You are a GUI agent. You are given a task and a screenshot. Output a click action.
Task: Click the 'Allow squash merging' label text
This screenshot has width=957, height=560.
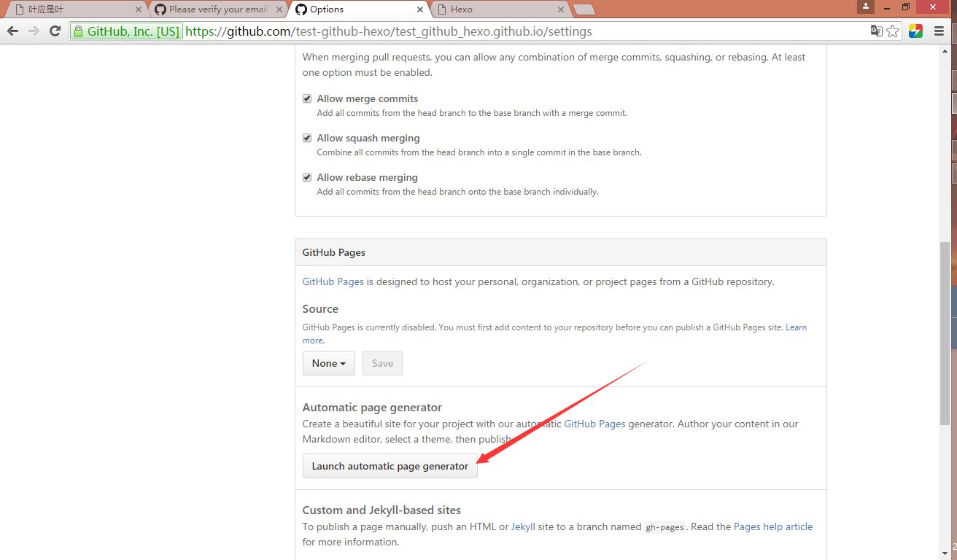368,138
